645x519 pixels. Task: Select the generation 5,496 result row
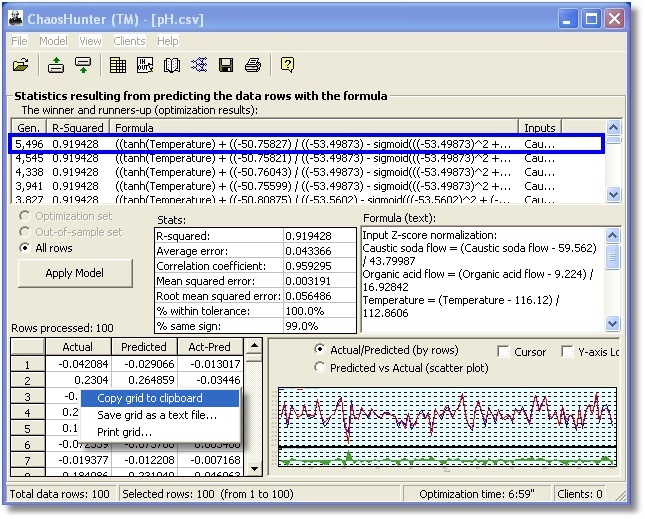click(306, 144)
